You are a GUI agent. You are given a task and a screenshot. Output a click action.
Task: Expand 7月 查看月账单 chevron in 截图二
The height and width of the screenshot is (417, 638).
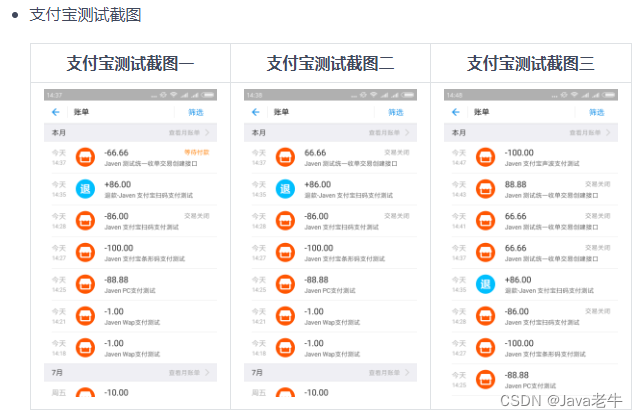[x=407, y=373]
